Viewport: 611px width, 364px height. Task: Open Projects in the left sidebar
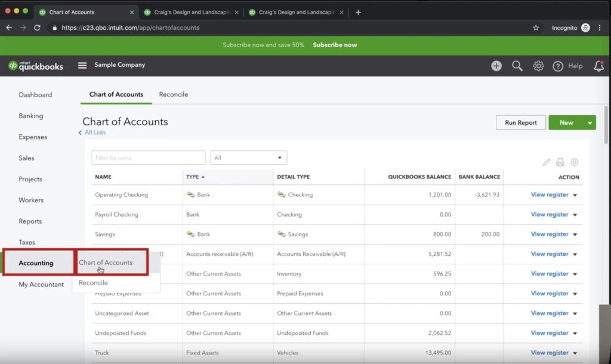point(30,179)
